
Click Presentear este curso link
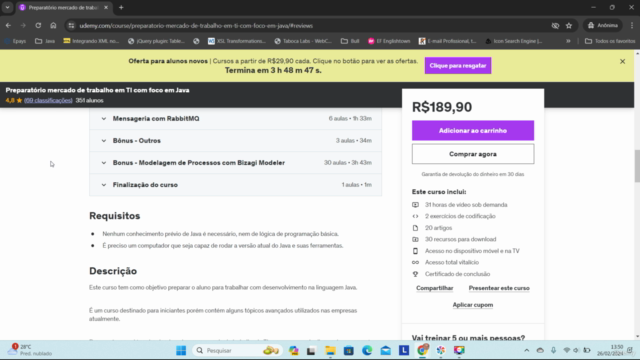[499, 288]
